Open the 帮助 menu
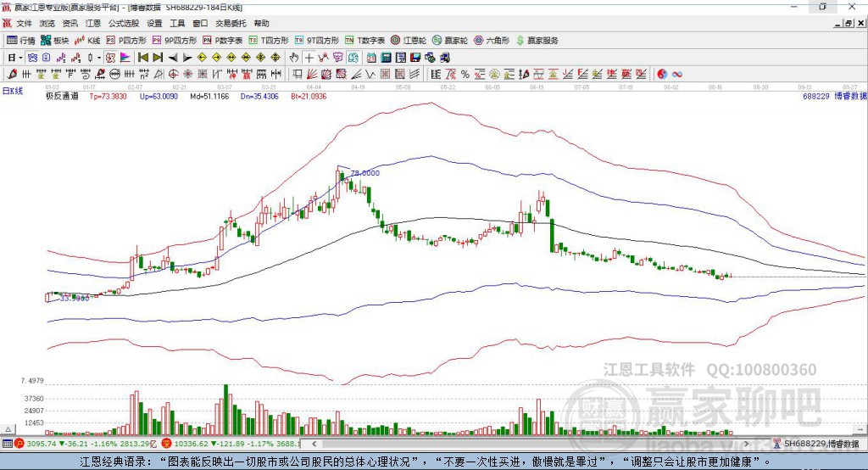This screenshot has width=868, height=470. [x=261, y=23]
